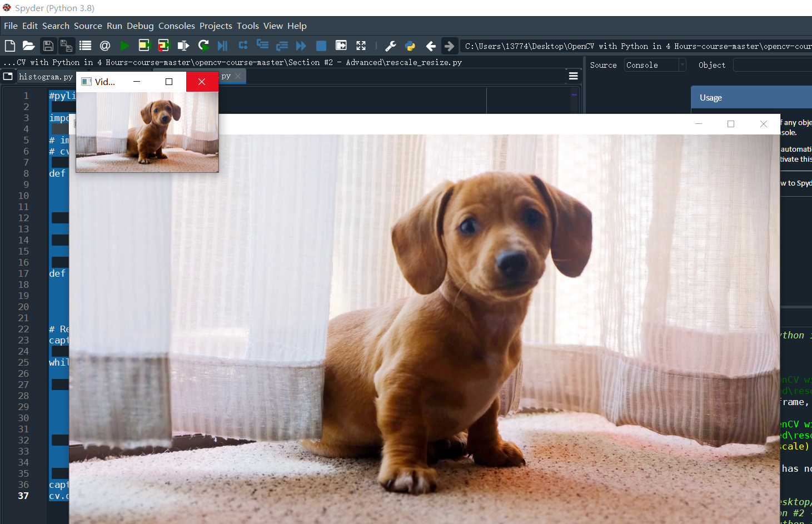Open the View menu
This screenshot has width=812, height=524.
point(273,26)
